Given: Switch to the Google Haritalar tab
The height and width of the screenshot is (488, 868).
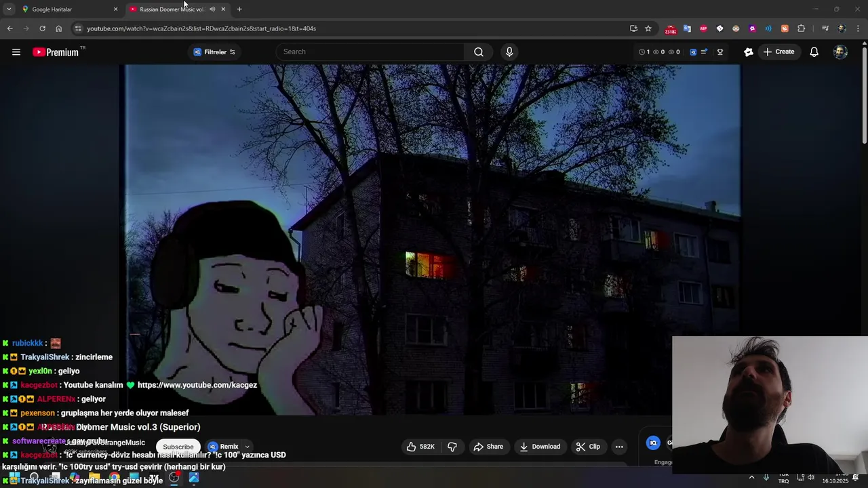Looking at the screenshot, I should tap(68, 9).
